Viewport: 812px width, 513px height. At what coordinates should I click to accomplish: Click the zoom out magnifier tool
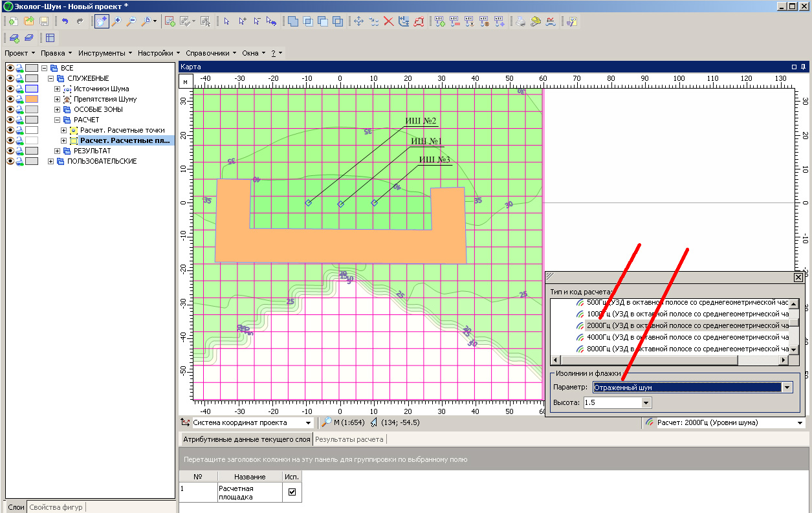coord(131,21)
